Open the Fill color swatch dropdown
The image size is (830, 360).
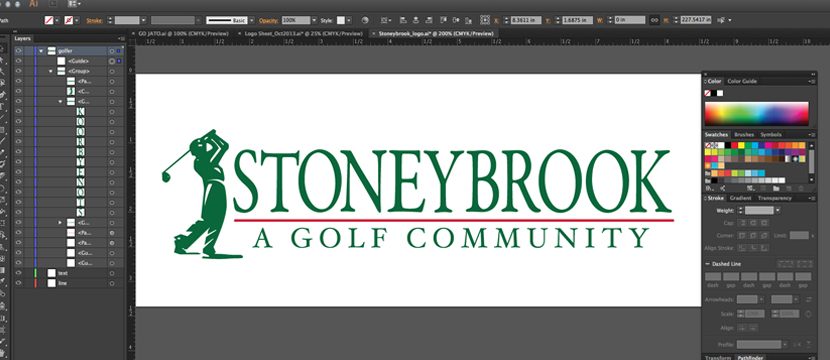click(57, 20)
